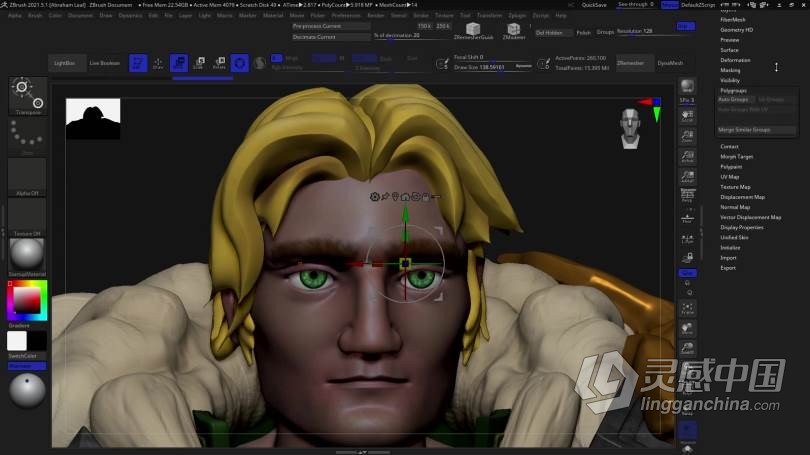Open the Transpose brush selector
The height and width of the screenshot is (455, 810).
(28, 96)
